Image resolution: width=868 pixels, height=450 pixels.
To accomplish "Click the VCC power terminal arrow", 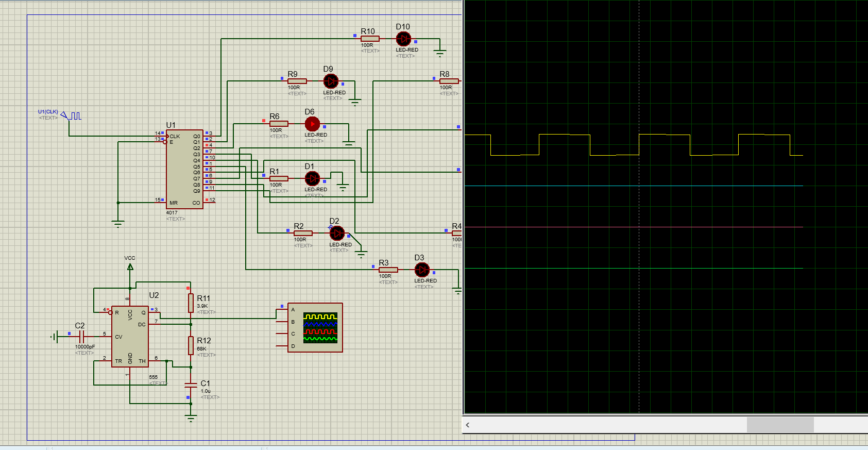I will tap(130, 267).
